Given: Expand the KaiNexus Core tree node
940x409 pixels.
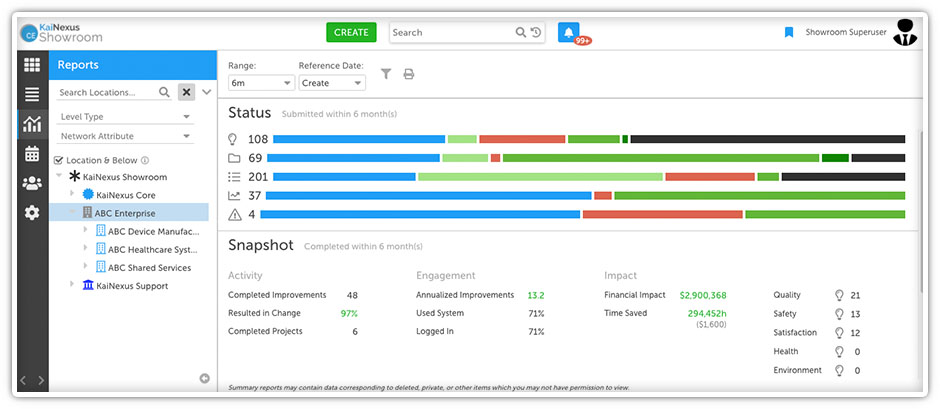Looking at the screenshot, I should pos(72,195).
